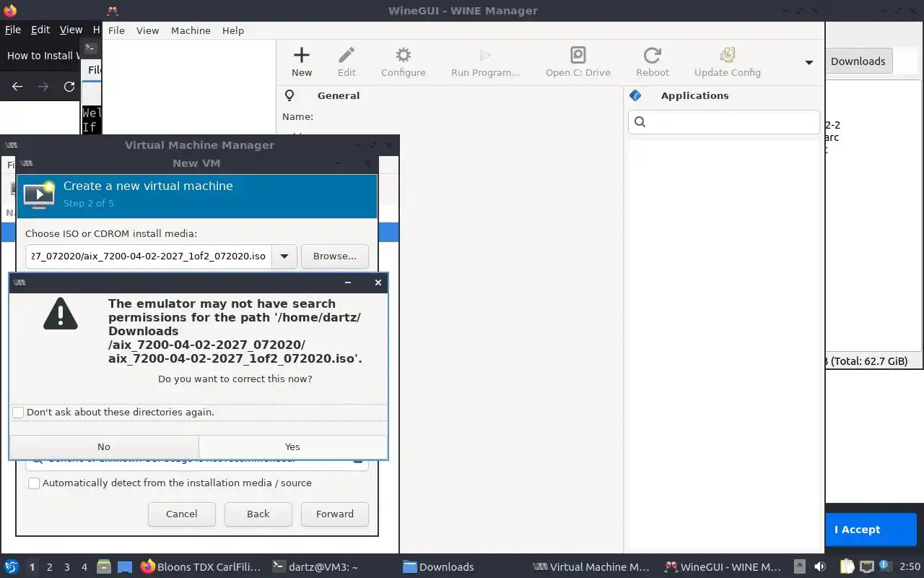Image resolution: width=924 pixels, height=578 pixels.
Task: Click the removable media eject tray icon
Action: [799, 567]
